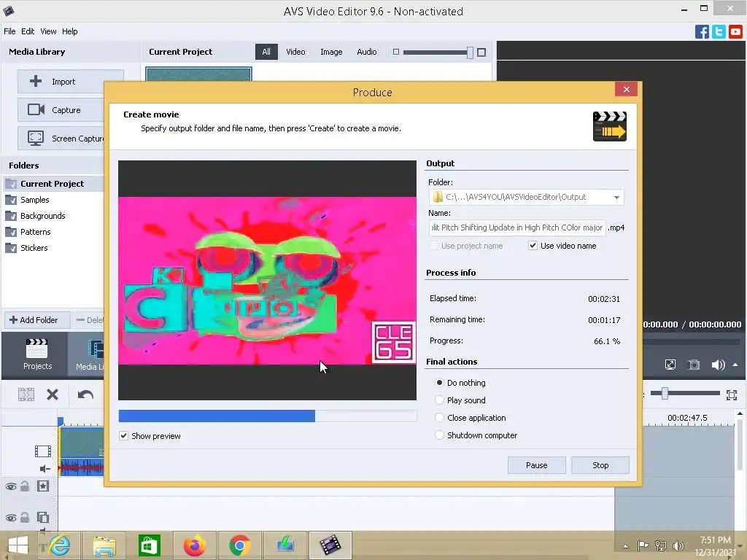The width and height of the screenshot is (747, 560).
Task: Uncheck the Show preview checkbox
Action: point(124,436)
